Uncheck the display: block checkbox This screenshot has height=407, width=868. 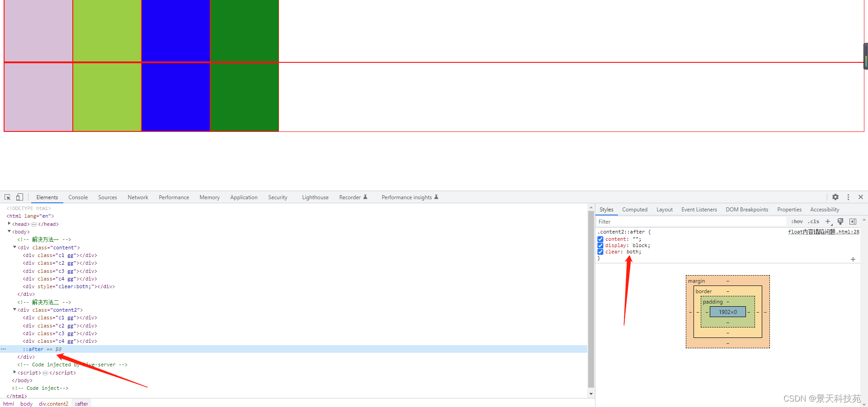tap(600, 246)
